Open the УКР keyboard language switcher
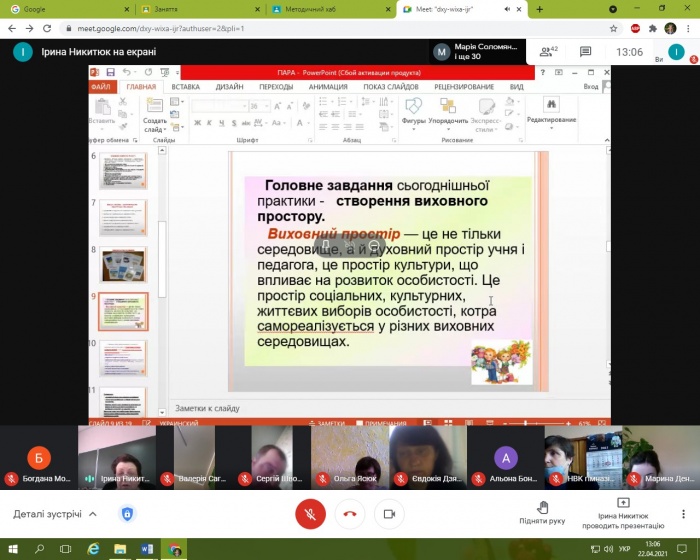The width and height of the screenshot is (700, 560). click(624, 549)
